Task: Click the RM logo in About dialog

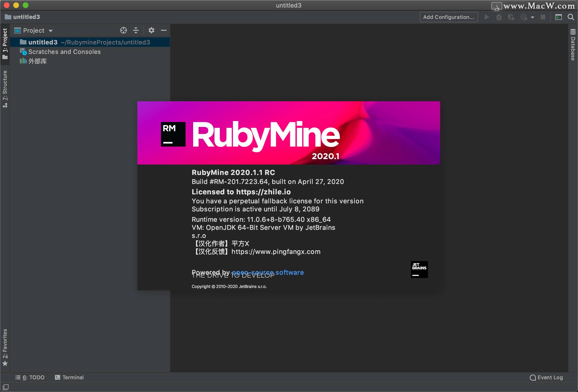Action: tap(173, 134)
